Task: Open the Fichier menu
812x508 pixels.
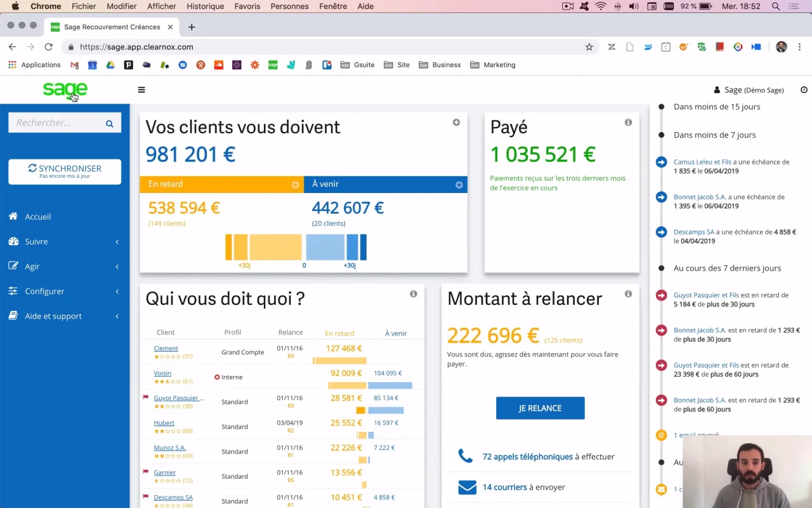Action: 84,6
